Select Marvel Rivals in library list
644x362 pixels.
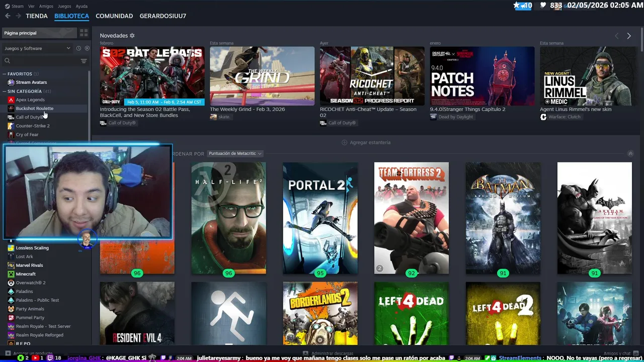(x=29, y=265)
